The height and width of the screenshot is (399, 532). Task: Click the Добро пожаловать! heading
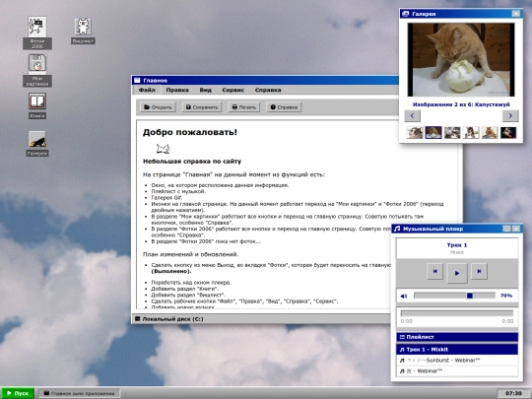190,132
